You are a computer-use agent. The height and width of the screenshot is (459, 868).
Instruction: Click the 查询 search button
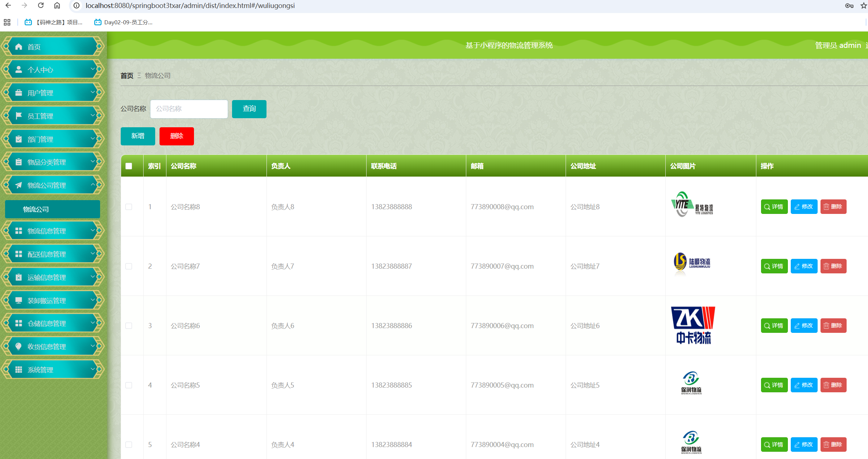coord(249,109)
